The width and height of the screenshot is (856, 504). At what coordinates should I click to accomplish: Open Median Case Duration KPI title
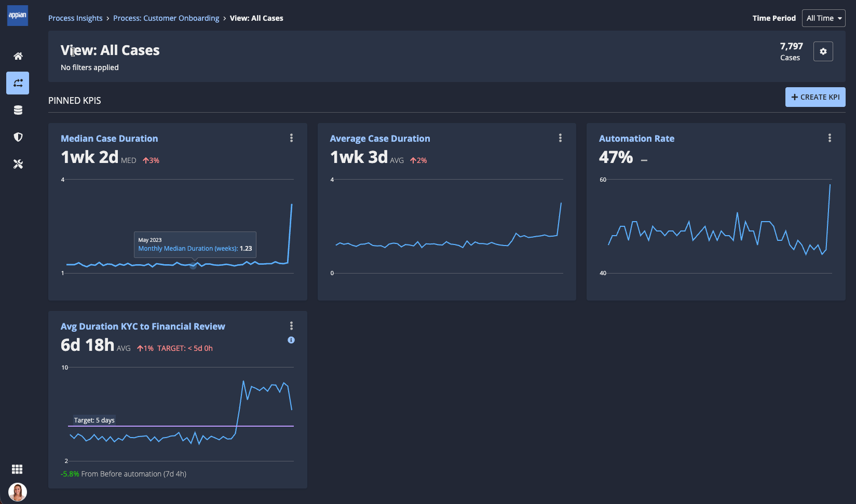(109, 139)
